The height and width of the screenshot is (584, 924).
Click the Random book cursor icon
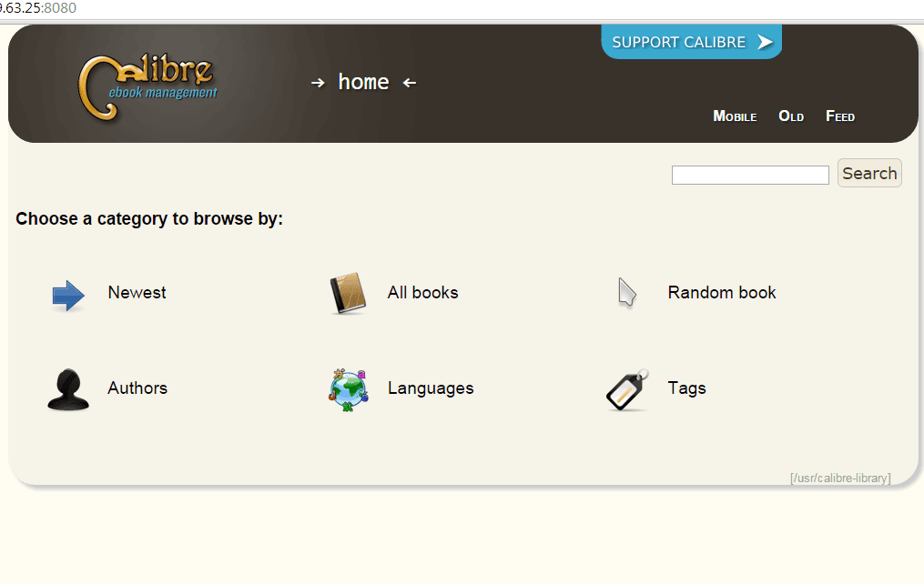[x=627, y=293]
